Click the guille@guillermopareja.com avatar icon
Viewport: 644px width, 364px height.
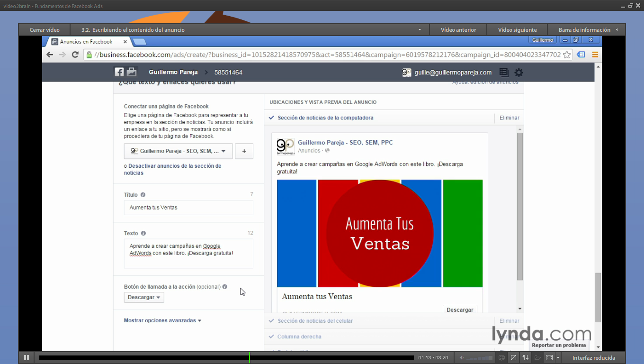[x=406, y=73]
